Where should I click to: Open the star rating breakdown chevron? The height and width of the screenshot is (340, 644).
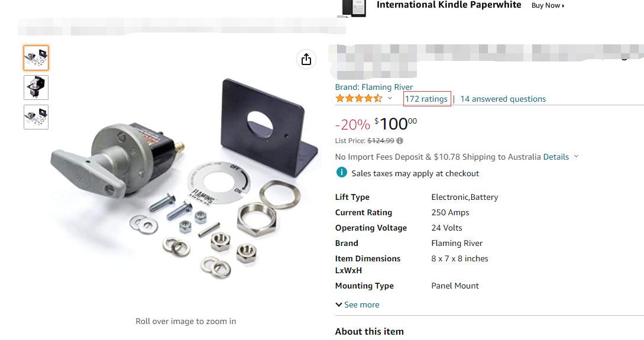click(x=390, y=99)
